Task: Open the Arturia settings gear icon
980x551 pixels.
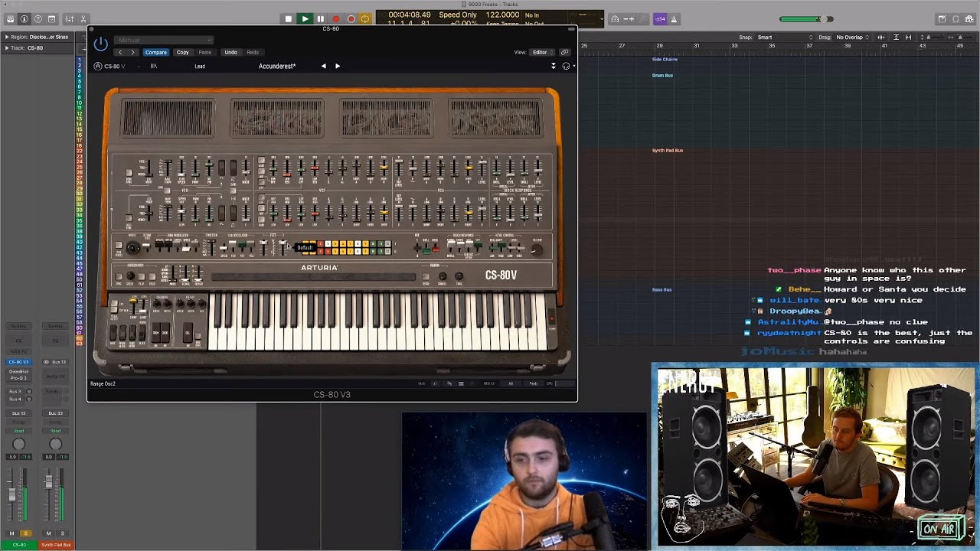Action: (x=567, y=67)
